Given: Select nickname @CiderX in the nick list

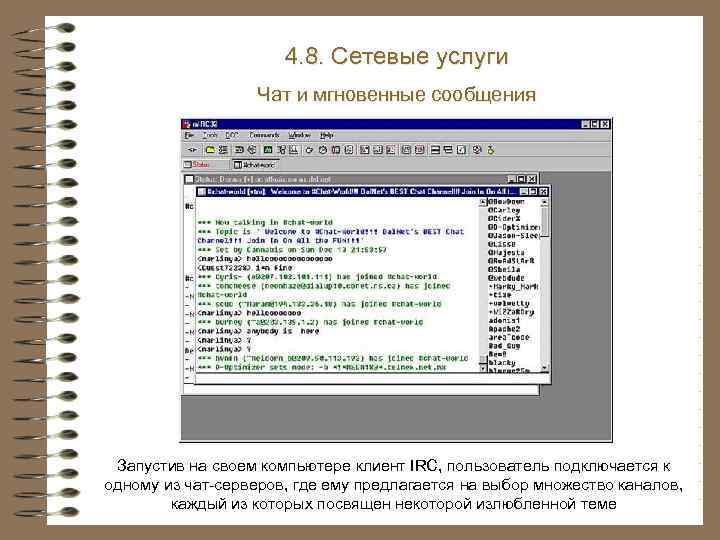Looking at the screenshot, I should point(504,219).
